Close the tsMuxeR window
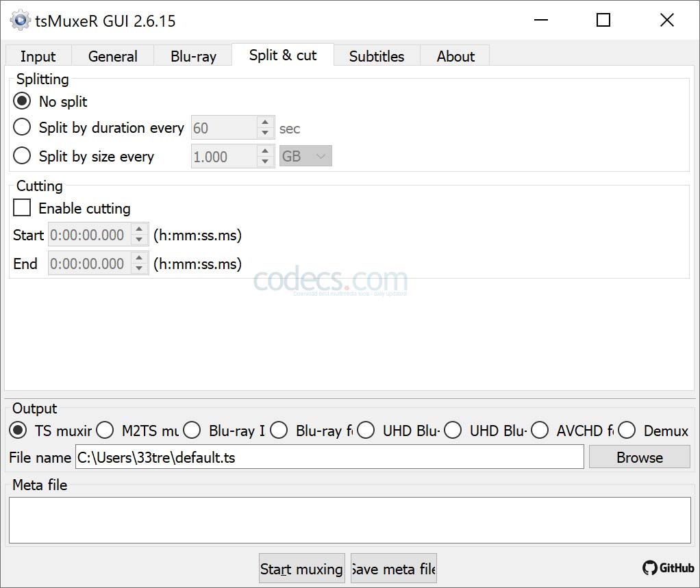This screenshot has width=700, height=588. coord(667,20)
